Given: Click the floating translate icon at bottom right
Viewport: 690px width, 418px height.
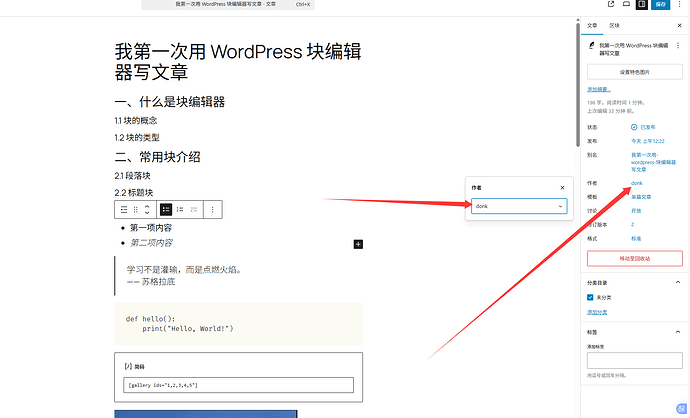Looking at the screenshot, I should point(682,408).
